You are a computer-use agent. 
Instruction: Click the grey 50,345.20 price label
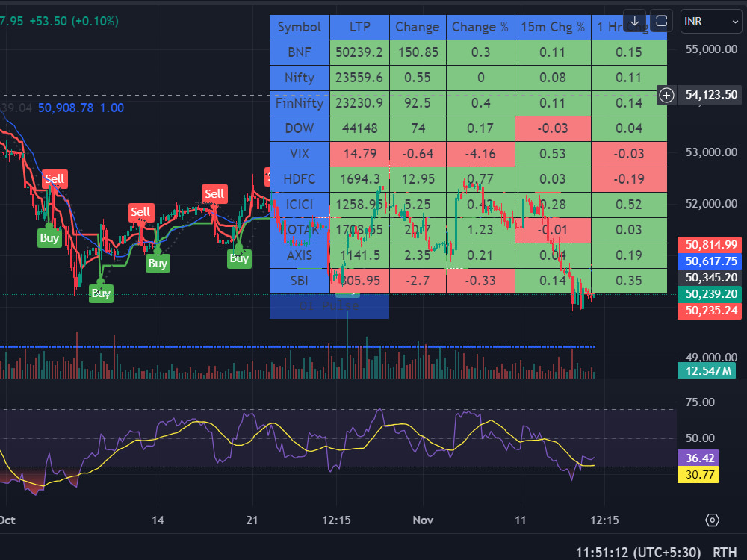[710, 278]
